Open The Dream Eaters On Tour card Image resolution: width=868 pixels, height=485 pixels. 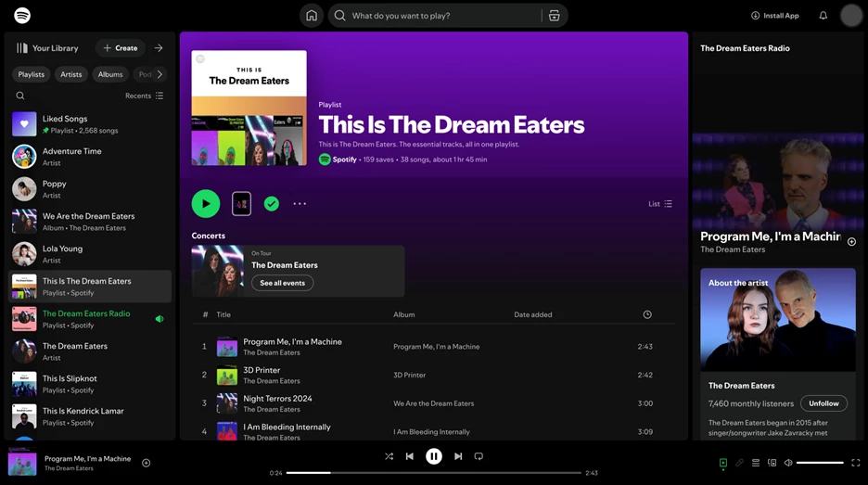click(298, 271)
